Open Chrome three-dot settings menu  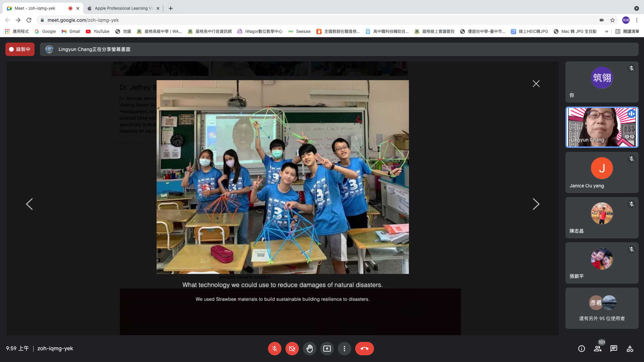pos(637,20)
